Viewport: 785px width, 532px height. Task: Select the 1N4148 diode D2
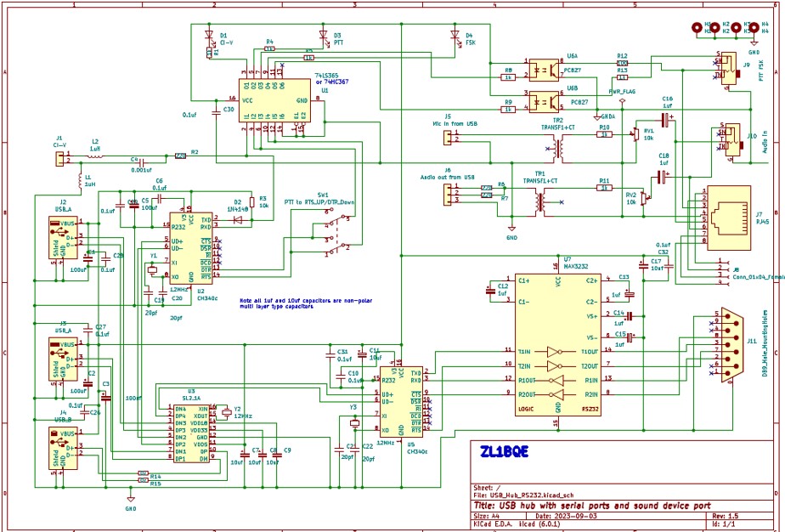238,220
